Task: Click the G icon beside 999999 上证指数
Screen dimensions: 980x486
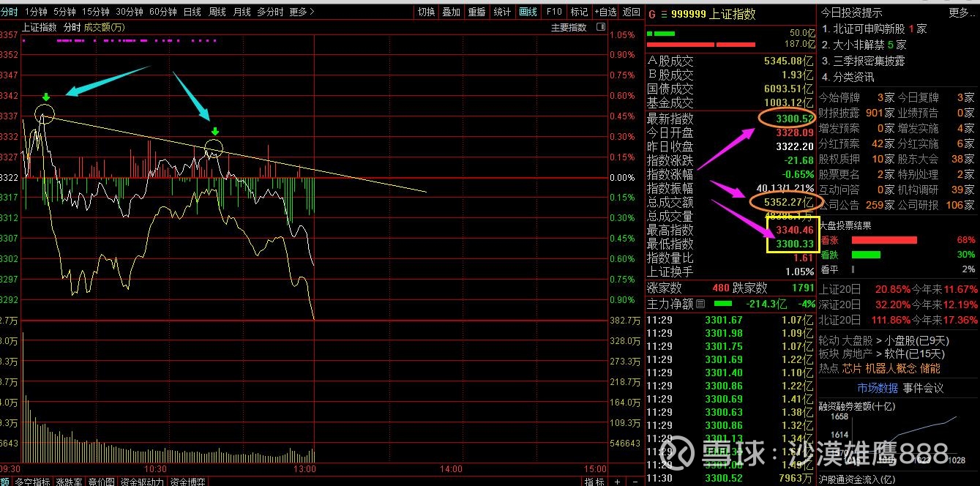Action: tap(651, 15)
